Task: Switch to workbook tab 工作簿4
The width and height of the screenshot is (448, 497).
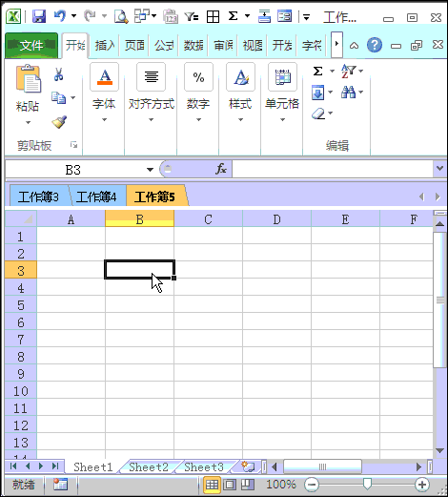Action: point(96,197)
